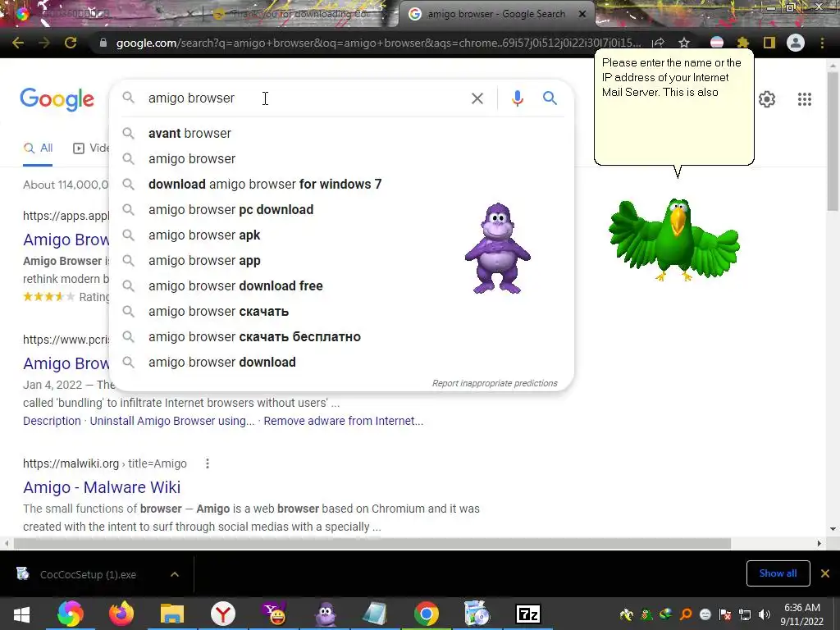Open Uninstall Amigo Browser using link
This screenshot has height=630, width=840.
point(172,421)
